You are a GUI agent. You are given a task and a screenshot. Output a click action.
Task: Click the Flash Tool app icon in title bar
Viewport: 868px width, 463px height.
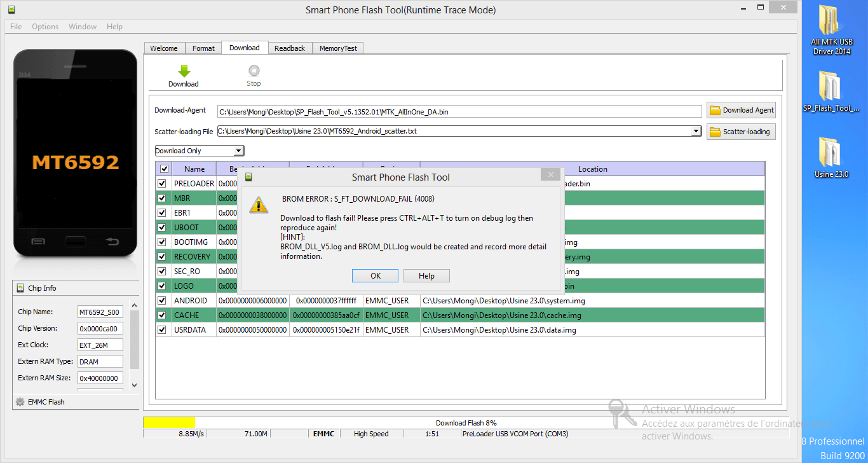[11, 10]
